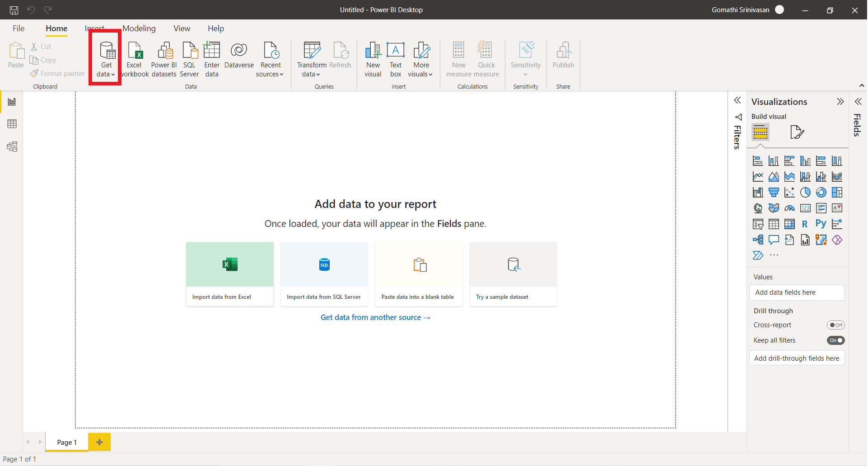This screenshot has height=466, width=868.
Task: Insert a Python visual
Action: [x=821, y=224]
